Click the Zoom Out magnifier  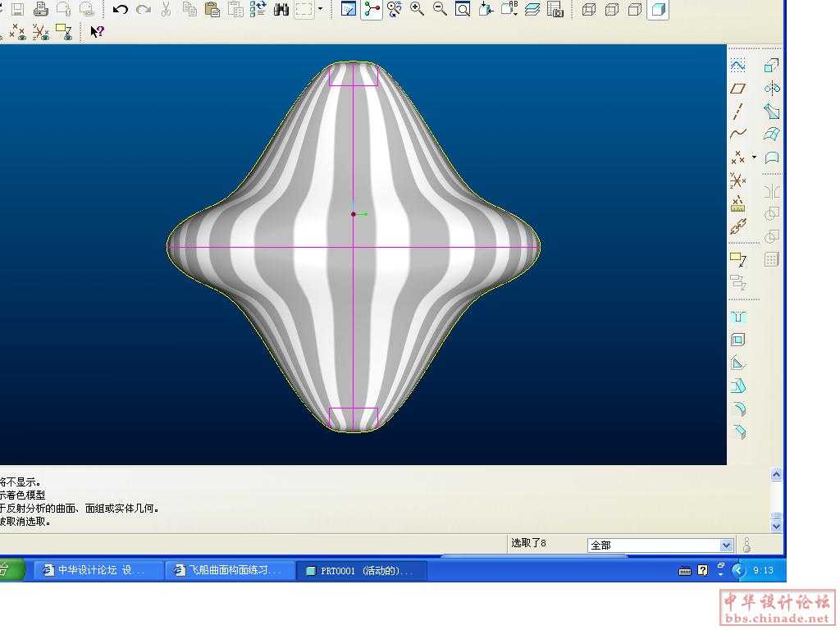(440, 8)
